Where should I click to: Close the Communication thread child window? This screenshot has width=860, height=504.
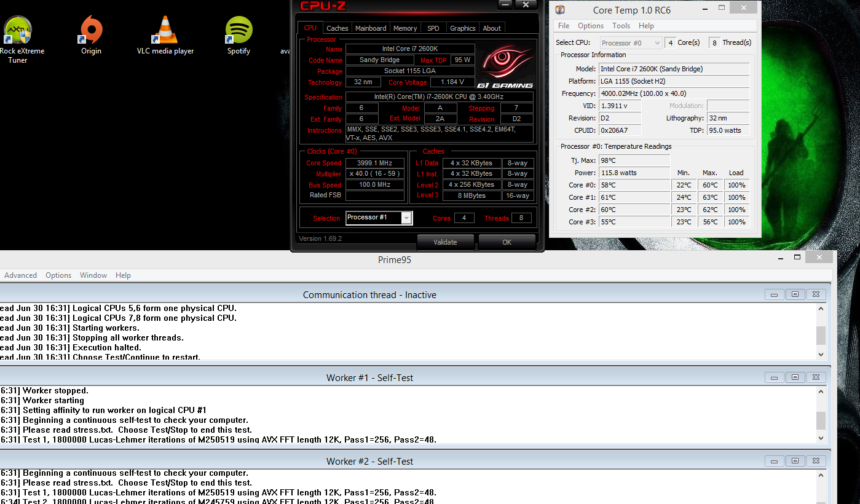[x=816, y=294]
